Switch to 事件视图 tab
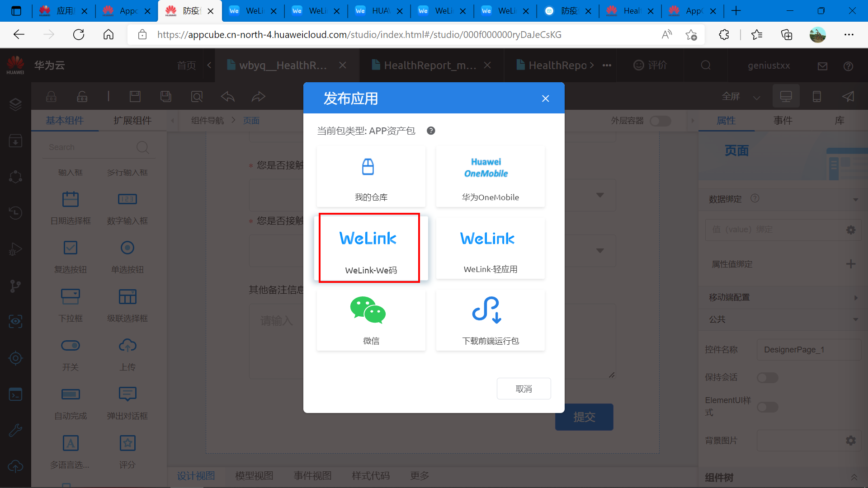Image resolution: width=868 pixels, height=488 pixels. coord(312,476)
